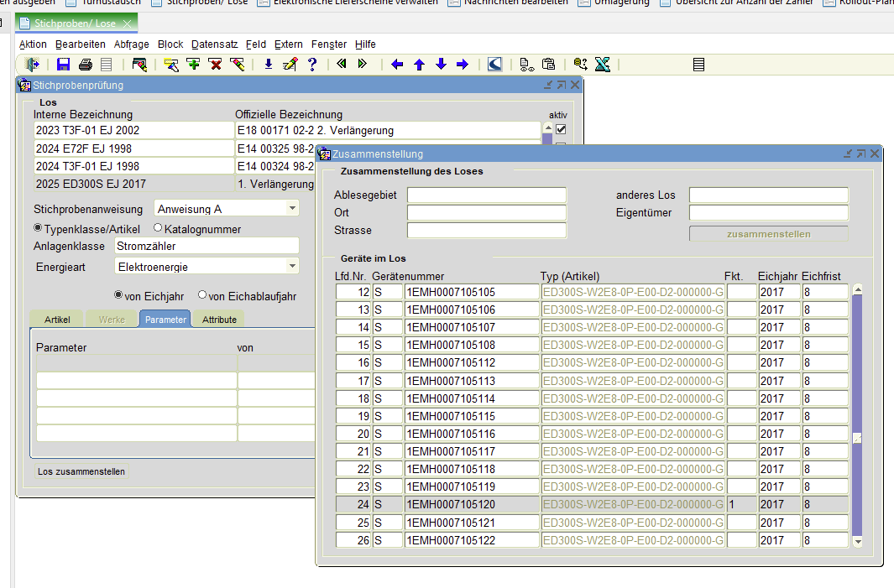Click the blue right arrow navigation icon
Image resolution: width=894 pixels, height=588 pixels.
(462, 65)
